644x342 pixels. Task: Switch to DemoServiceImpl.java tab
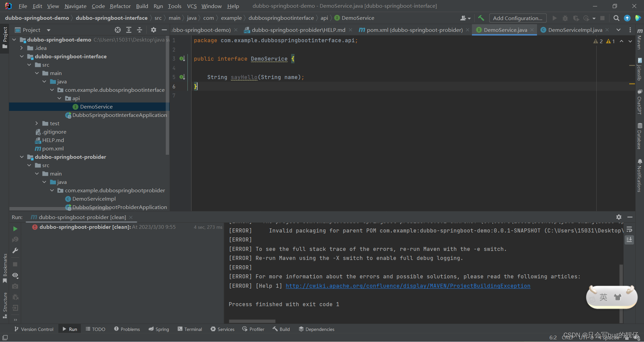pyautogui.click(x=575, y=30)
